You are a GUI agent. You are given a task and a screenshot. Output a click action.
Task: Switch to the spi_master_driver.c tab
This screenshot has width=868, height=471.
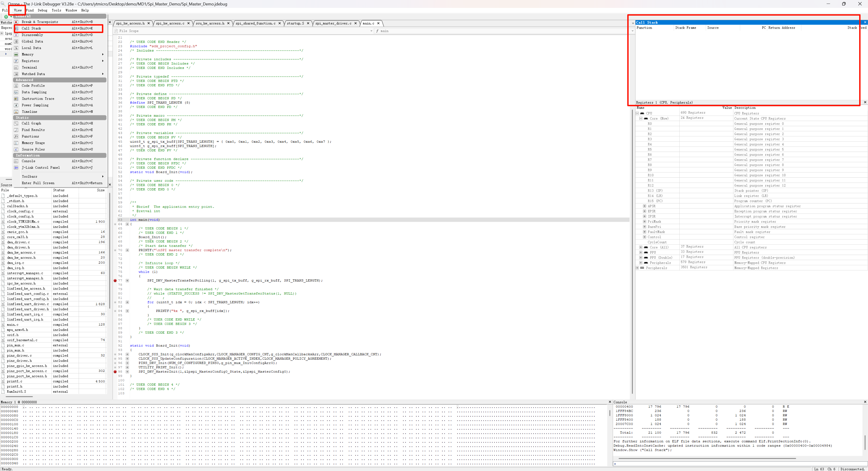pos(333,24)
